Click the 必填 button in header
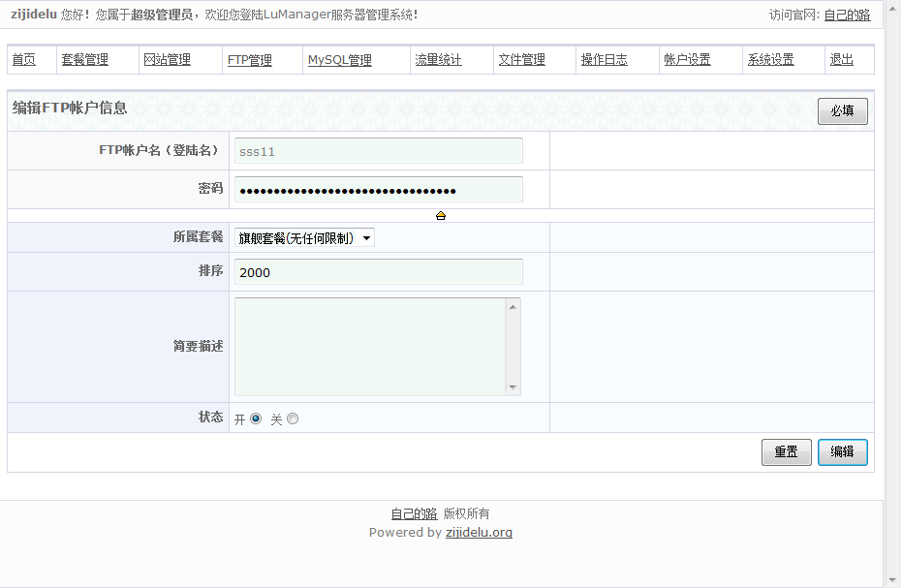902x588 pixels. tap(842, 111)
